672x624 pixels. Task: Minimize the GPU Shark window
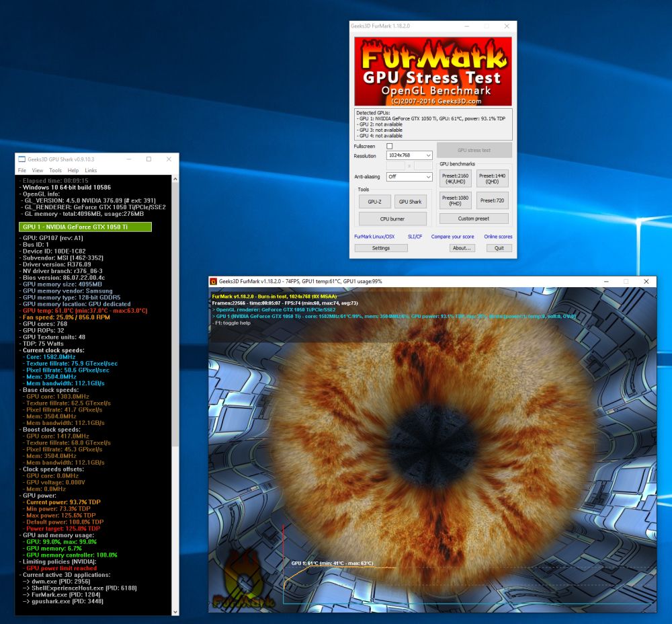tap(128, 159)
